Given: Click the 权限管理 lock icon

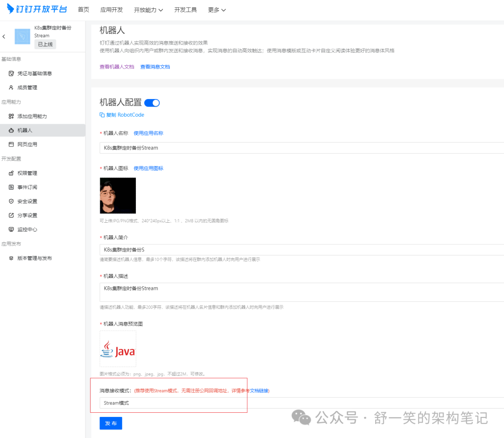Looking at the screenshot, I should 11,173.
